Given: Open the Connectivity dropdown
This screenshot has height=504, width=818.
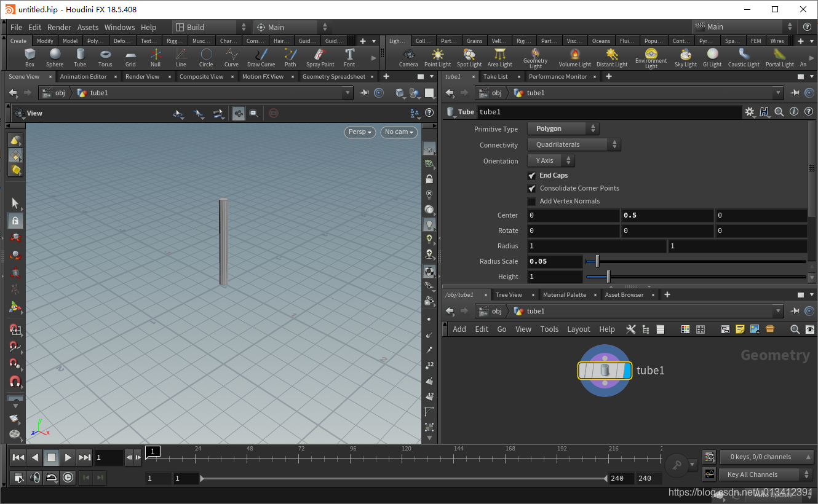Looking at the screenshot, I should (x=574, y=145).
